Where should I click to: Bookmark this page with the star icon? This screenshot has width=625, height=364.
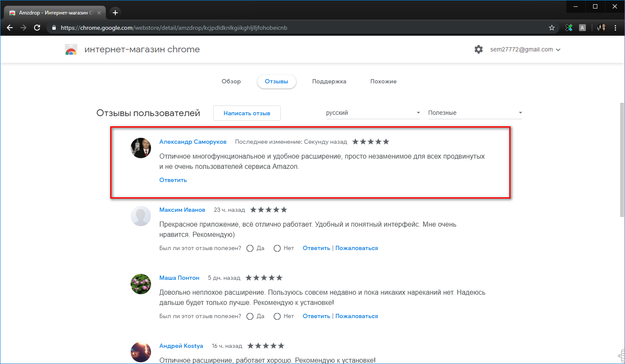point(552,28)
